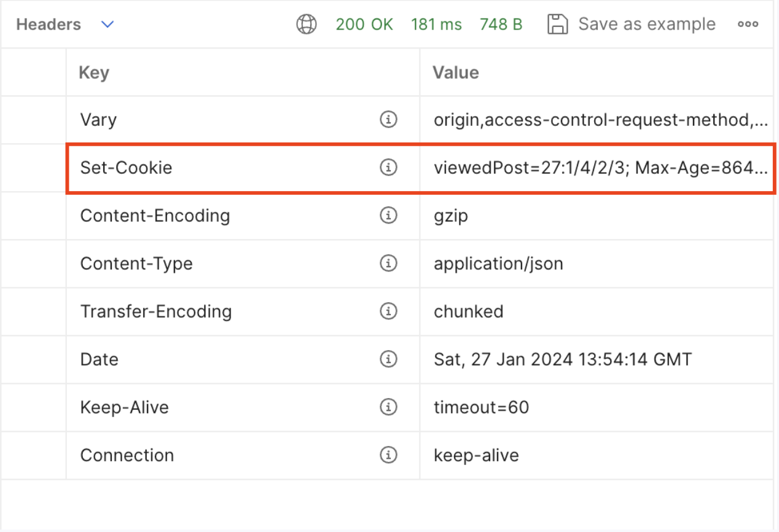The height and width of the screenshot is (532, 779).
Task: Click info icon for Set-Cookie header
Action: click(x=388, y=168)
